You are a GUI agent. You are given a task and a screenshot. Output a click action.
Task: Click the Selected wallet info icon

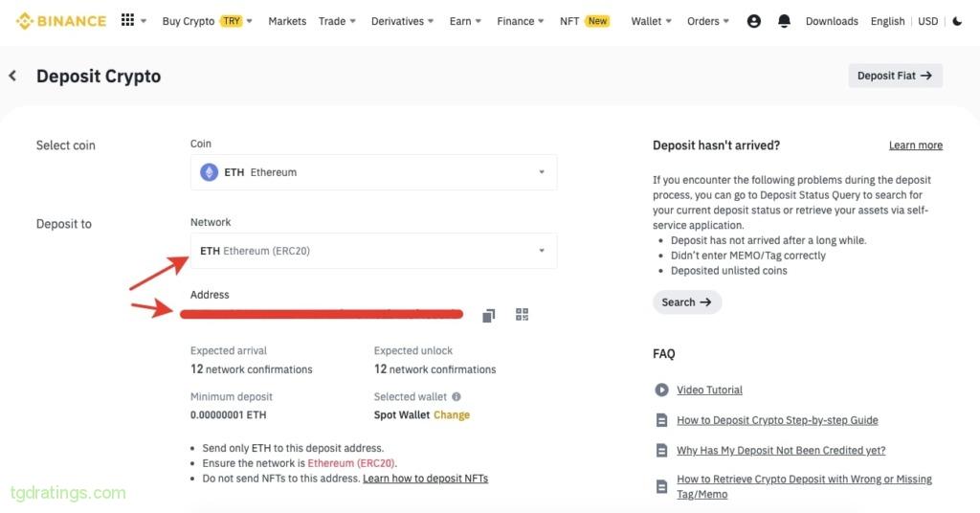(457, 396)
